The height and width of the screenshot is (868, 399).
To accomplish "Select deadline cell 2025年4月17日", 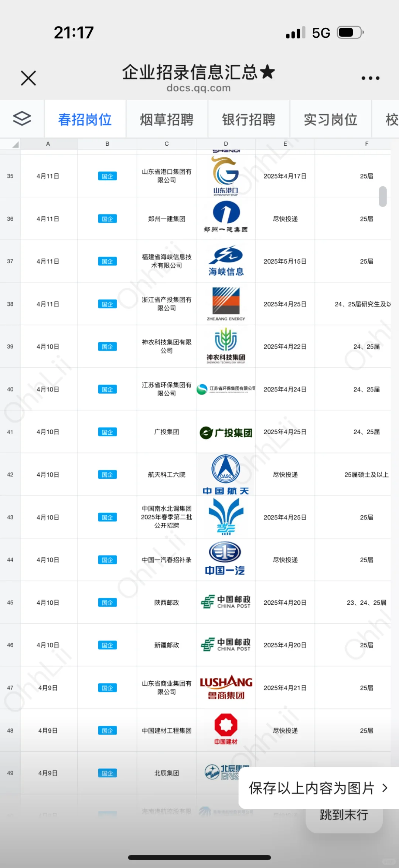I will 285,176.
